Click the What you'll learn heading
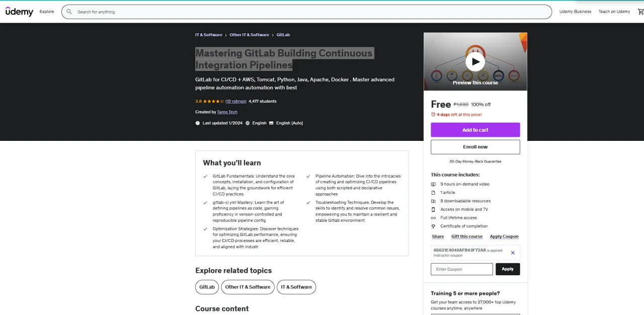644x315 pixels. click(x=232, y=163)
